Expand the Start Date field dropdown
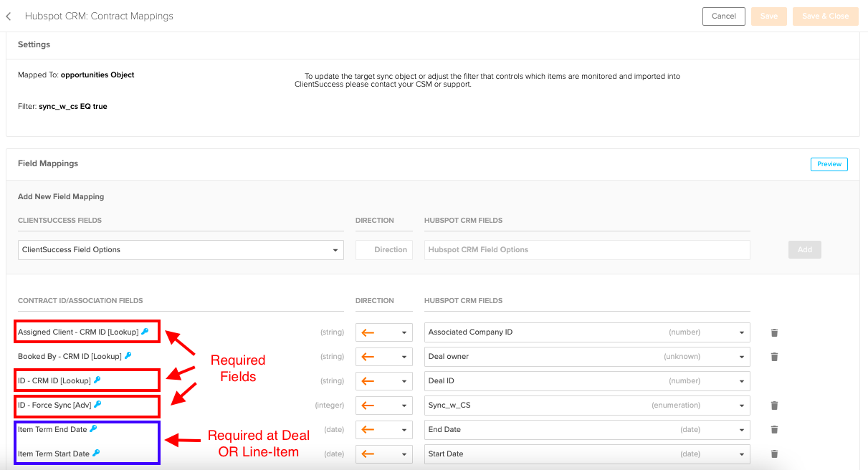 pyautogui.click(x=587, y=454)
